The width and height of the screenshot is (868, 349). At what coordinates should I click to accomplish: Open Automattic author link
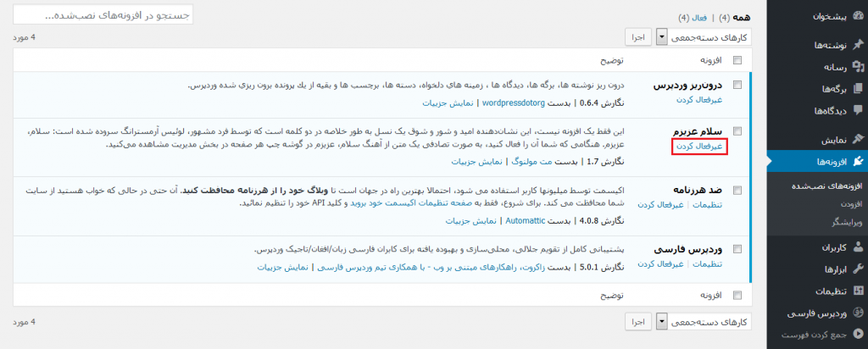coord(526,221)
